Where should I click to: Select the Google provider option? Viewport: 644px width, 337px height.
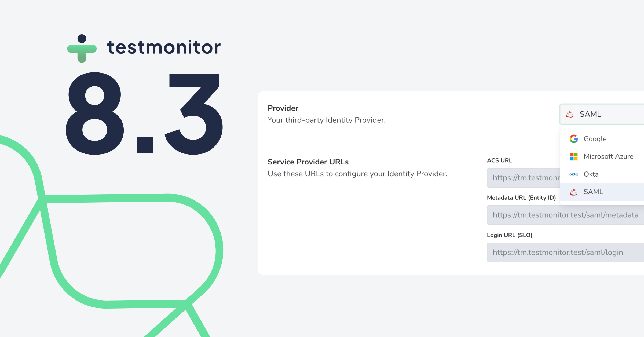pyautogui.click(x=595, y=139)
